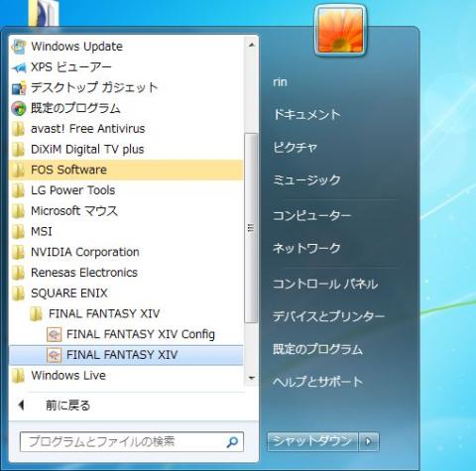
Task: Click the Renesas Electronics folder icon
Action: click(18, 273)
